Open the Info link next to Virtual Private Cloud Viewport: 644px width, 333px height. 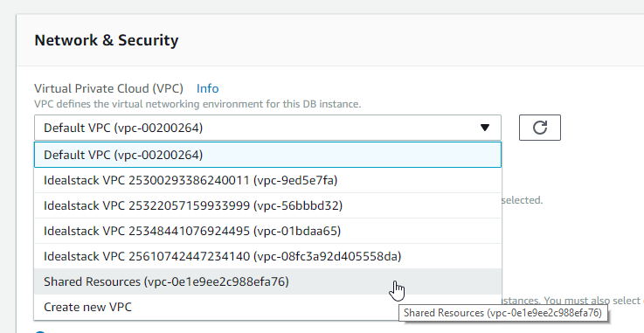point(207,88)
